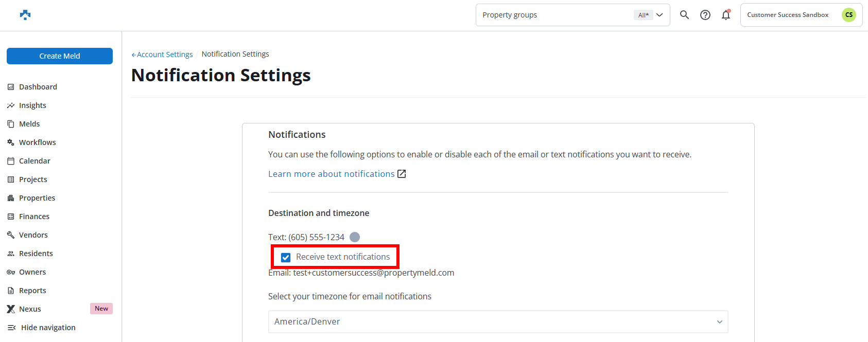Viewport: 868px width, 342px height.
Task: Open the Customer Success Sandbox account menu
Action: [788, 15]
